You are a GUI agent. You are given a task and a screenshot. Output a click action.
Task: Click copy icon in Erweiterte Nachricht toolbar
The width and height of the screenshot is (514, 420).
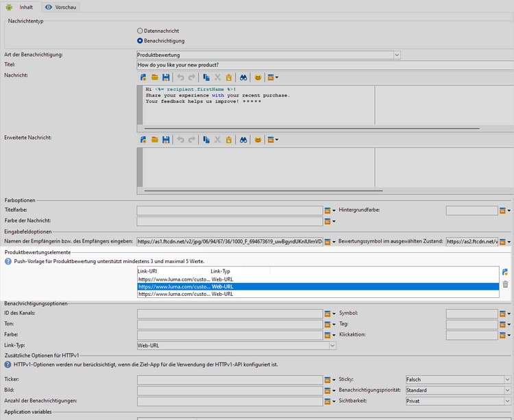pos(206,140)
